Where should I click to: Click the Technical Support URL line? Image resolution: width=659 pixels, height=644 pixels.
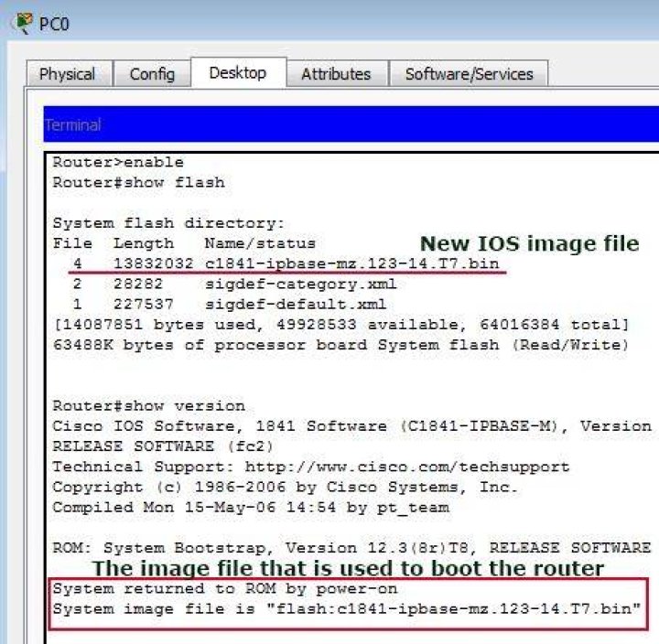(311, 467)
